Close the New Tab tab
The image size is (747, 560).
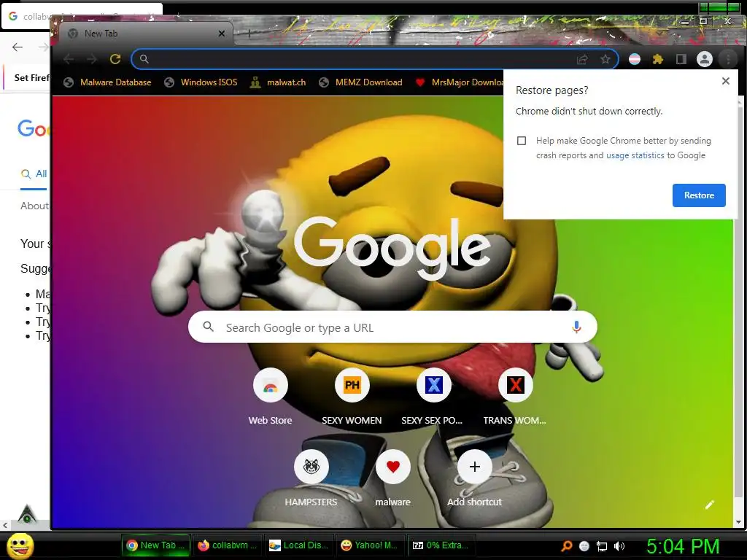(222, 34)
